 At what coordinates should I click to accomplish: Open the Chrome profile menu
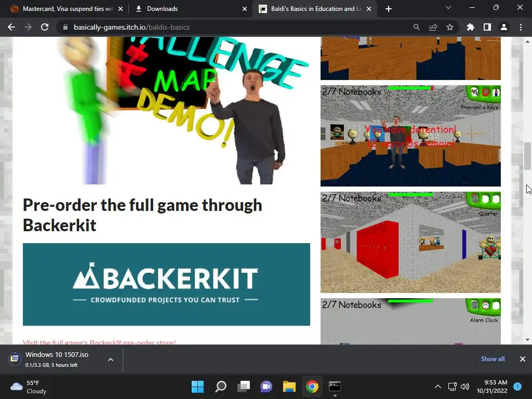503,27
